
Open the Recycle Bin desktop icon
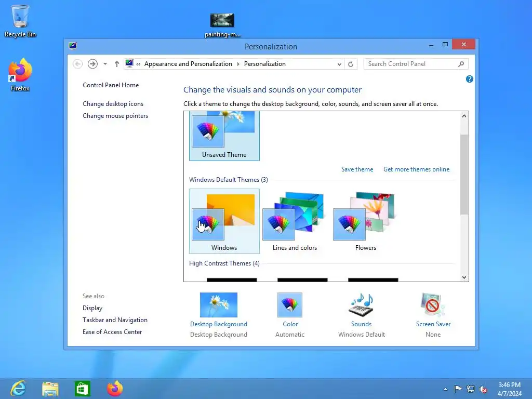[x=20, y=20]
